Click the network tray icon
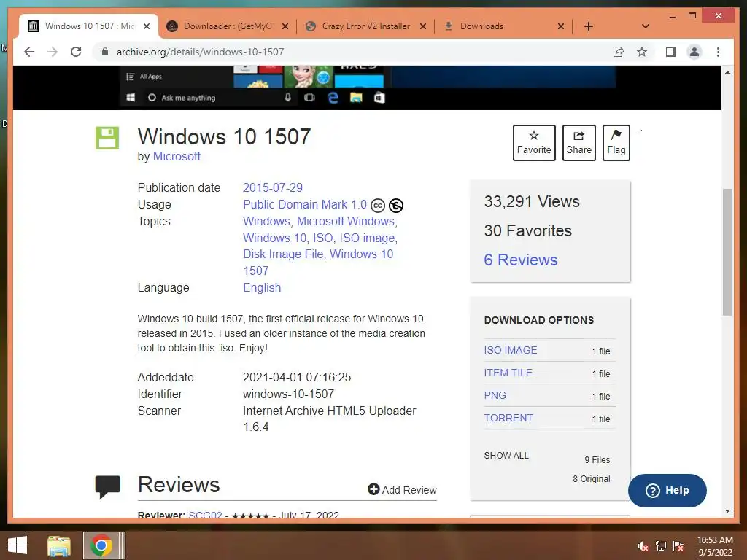The image size is (747, 560). [661, 546]
